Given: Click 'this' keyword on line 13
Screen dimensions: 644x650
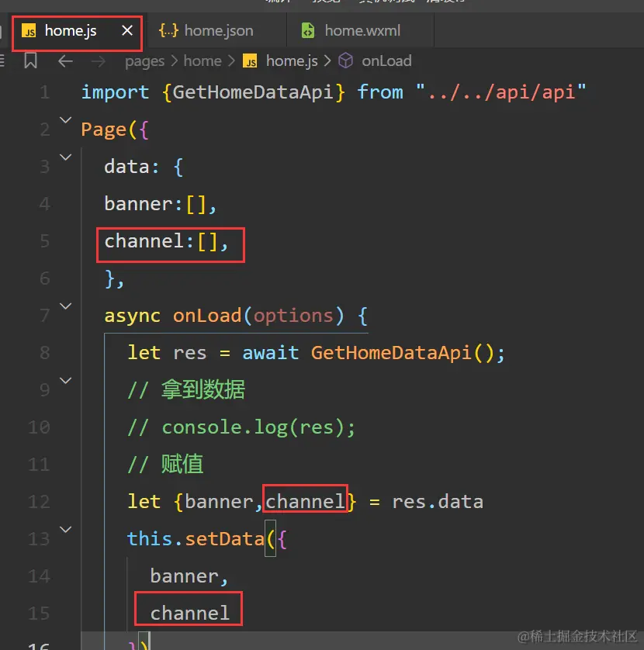Looking at the screenshot, I should tap(149, 539).
